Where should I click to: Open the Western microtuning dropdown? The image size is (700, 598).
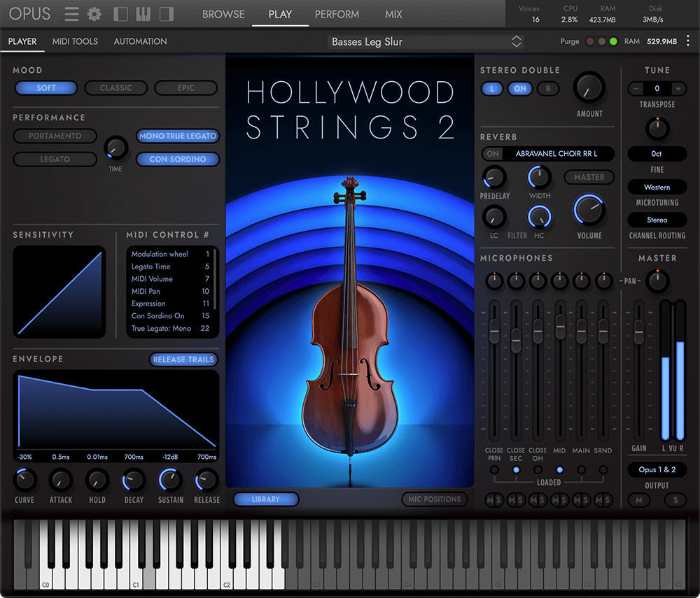point(657,187)
